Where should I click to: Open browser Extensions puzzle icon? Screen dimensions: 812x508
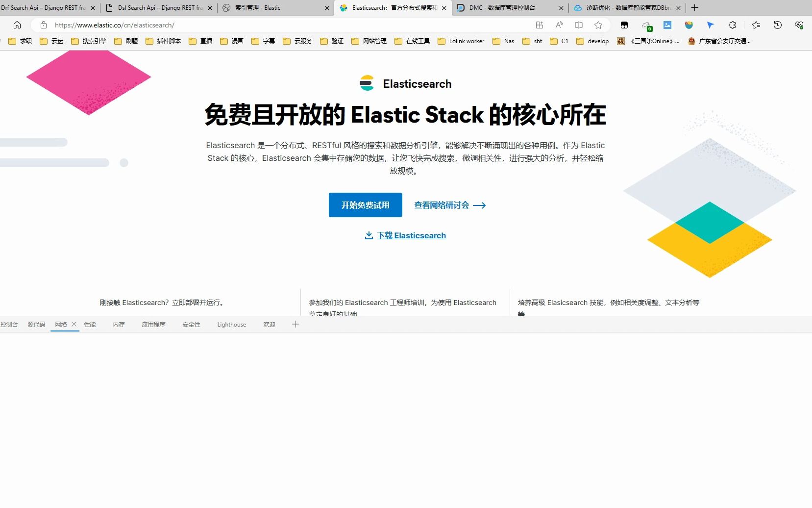tap(733, 25)
